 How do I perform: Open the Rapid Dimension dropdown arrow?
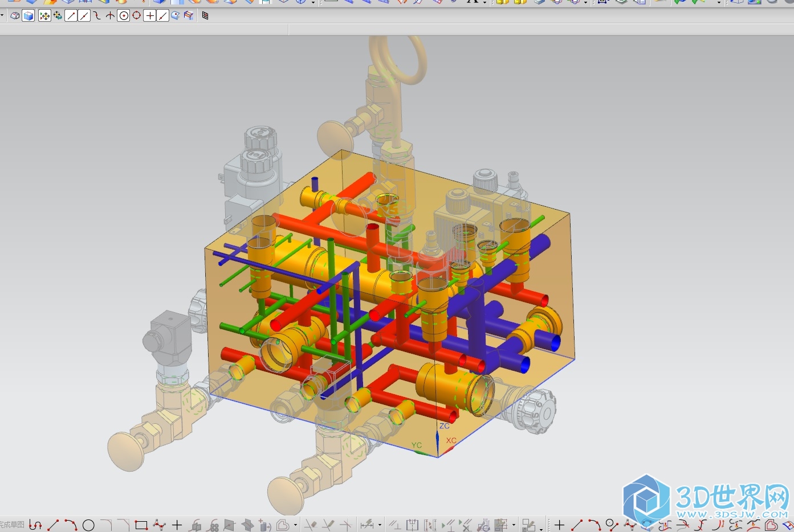(x=380, y=525)
